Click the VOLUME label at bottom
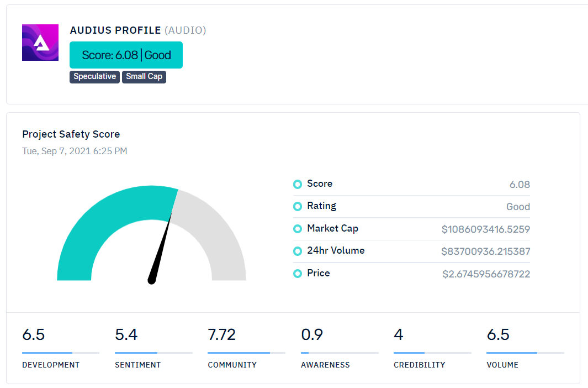The width and height of the screenshot is (588, 388). (x=502, y=365)
